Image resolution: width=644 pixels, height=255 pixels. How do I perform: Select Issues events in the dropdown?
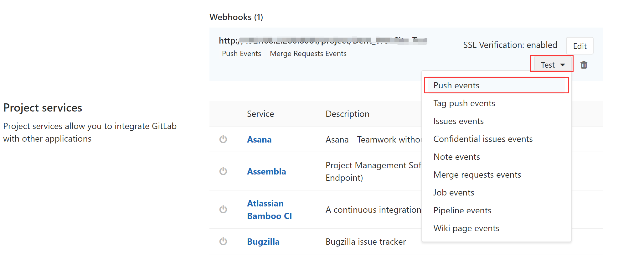pyautogui.click(x=458, y=121)
